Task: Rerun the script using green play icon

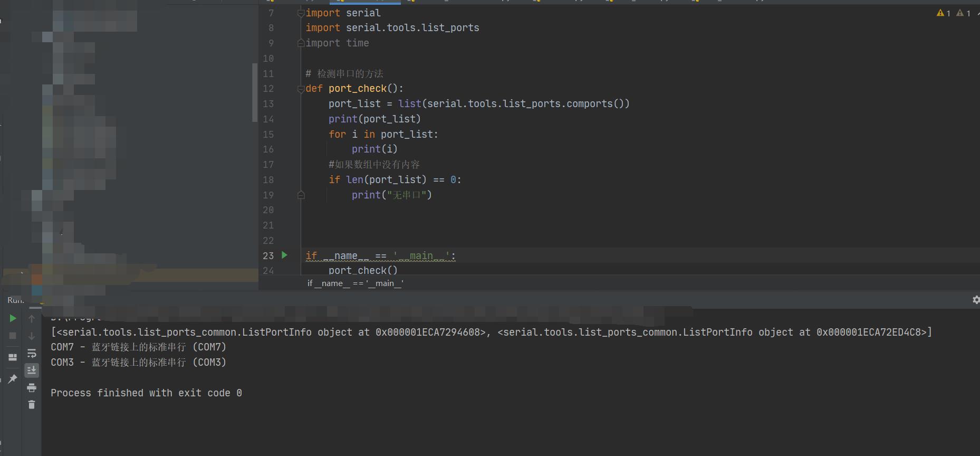Action: [13, 318]
